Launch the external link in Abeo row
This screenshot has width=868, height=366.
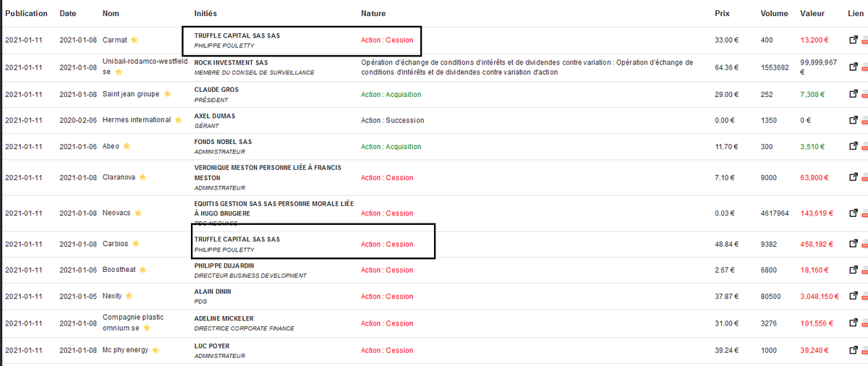[x=854, y=146]
